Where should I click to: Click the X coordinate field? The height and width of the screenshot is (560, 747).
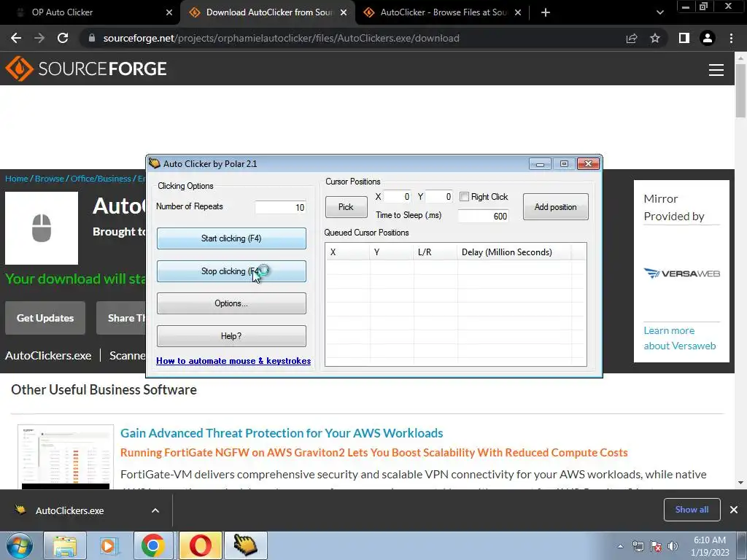point(397,197)
